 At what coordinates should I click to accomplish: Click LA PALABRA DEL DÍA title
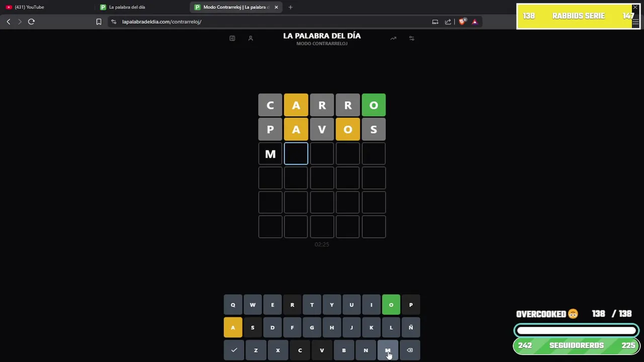322,36
